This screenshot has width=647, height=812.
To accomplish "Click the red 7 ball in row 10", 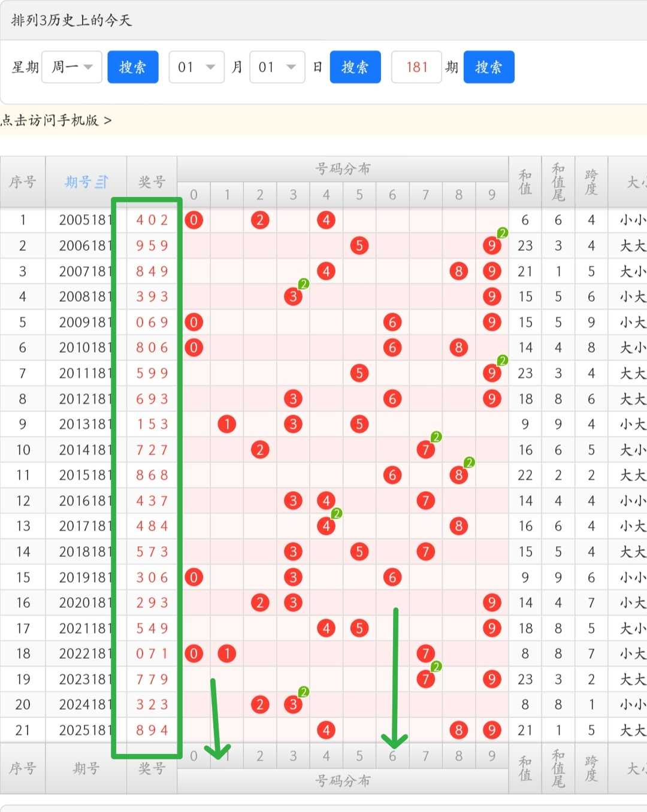I will point(425,450).
